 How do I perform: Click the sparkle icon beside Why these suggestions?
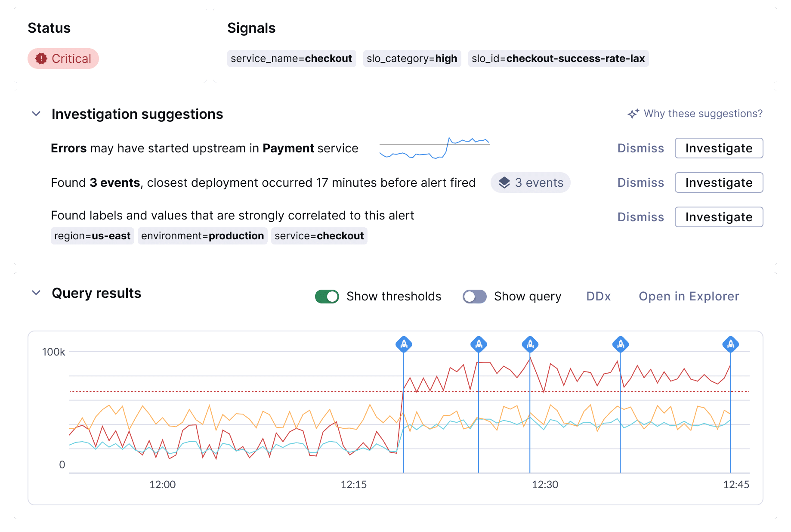(633, 114)
